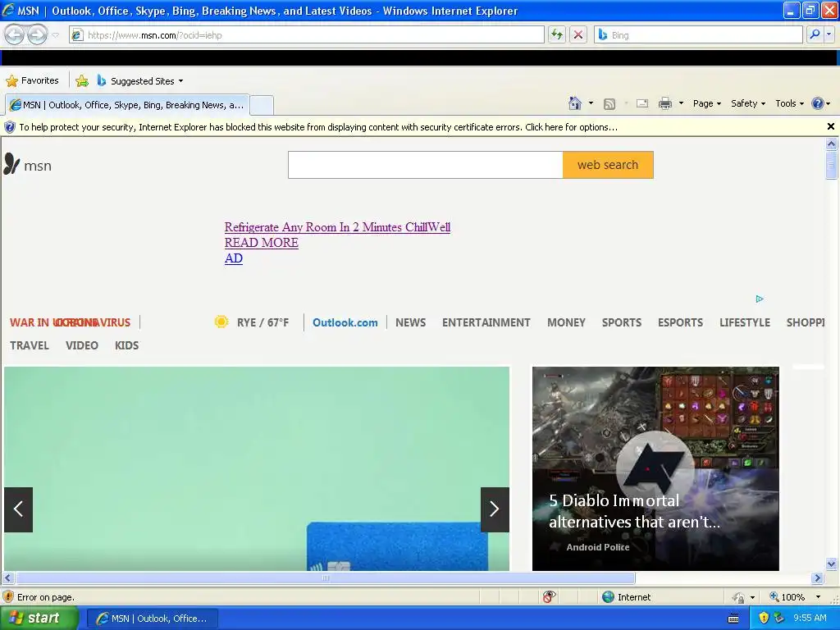Open the Help question mark menu

820,103
